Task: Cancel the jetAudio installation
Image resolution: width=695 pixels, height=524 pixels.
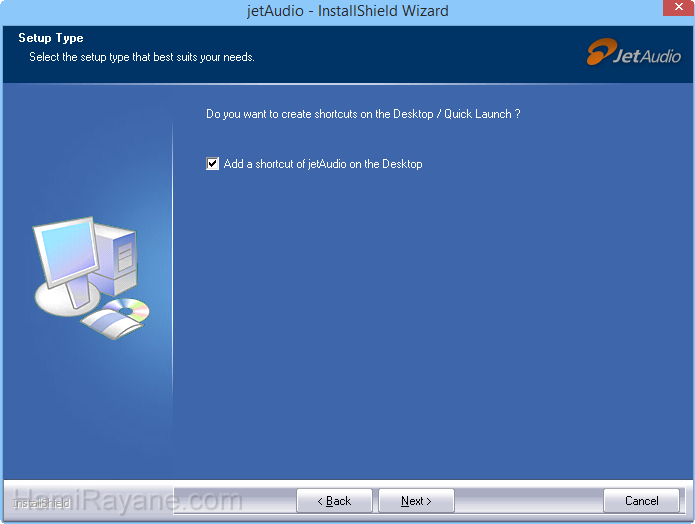Action: tap(641, 501)
